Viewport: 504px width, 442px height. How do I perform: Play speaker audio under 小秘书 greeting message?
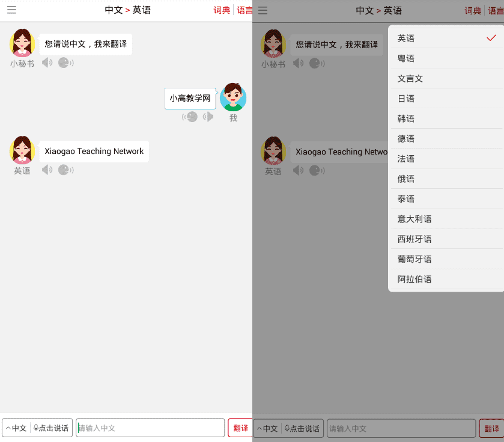point(47,63)
